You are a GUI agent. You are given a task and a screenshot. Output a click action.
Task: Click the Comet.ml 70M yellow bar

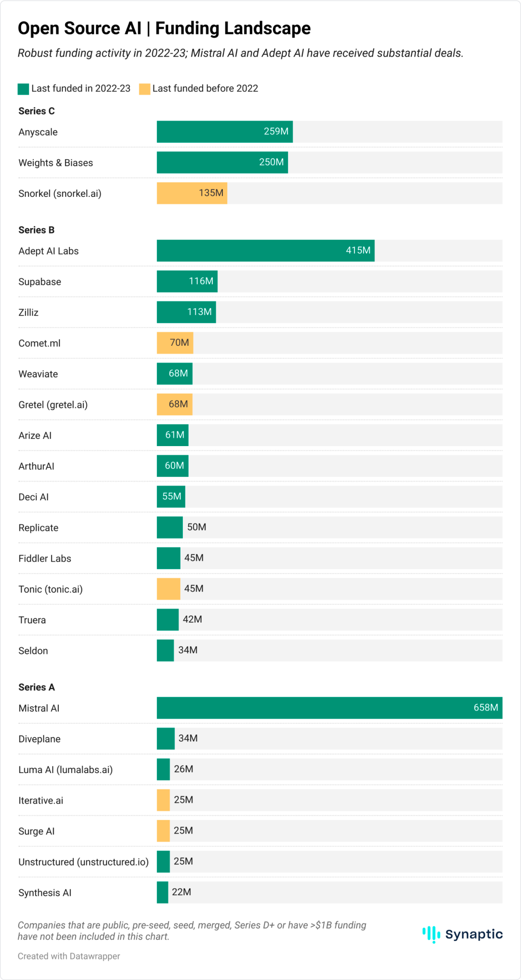point(175,342)
